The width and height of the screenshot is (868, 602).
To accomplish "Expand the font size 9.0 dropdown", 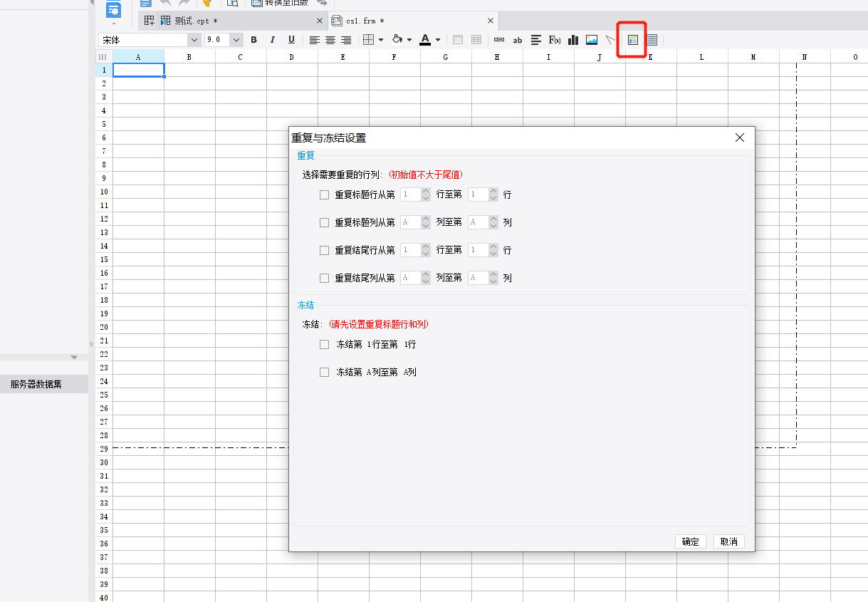I will 236,40.
